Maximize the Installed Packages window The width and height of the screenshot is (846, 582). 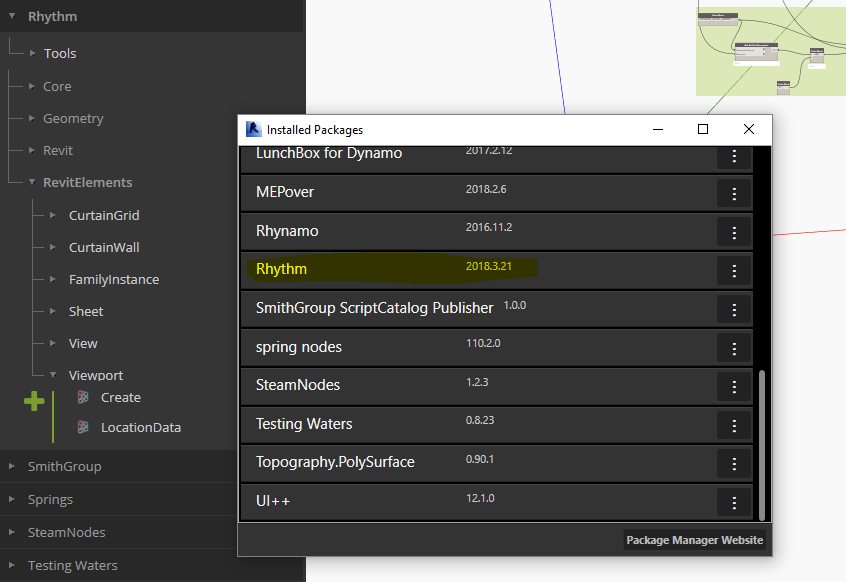pos(702,129)
